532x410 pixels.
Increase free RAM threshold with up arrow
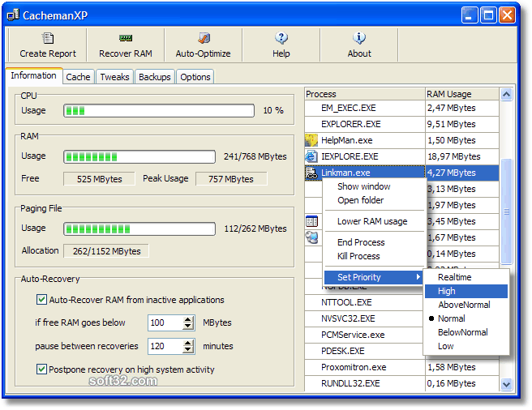187,319
